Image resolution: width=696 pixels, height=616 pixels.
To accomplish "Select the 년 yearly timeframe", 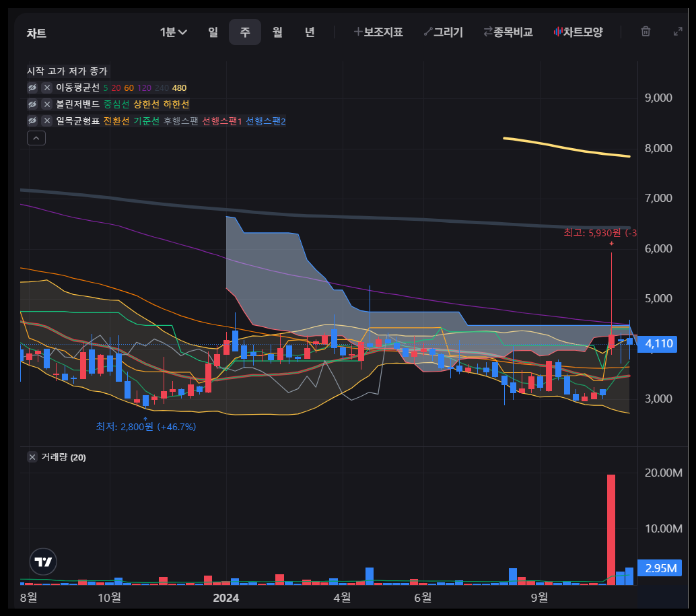I will pos(310,31).
